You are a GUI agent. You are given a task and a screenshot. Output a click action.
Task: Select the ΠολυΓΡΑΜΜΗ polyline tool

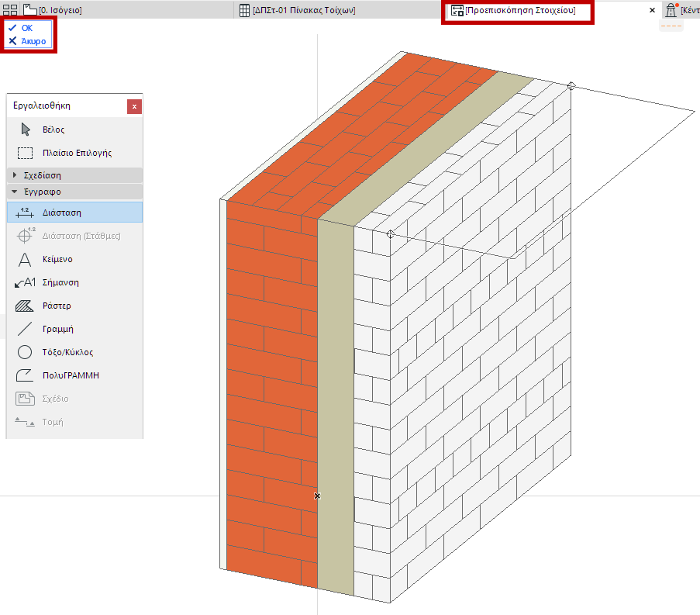(74, 375)
